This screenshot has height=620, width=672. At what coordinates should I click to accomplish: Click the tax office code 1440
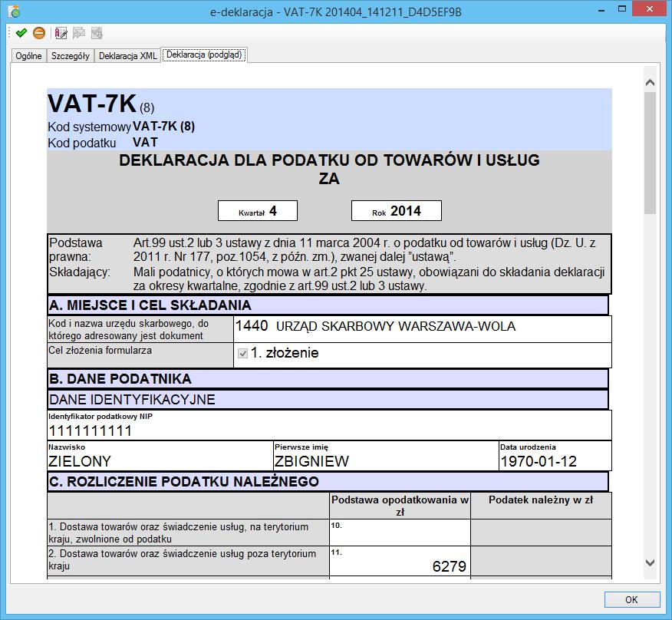coord(252,326)
